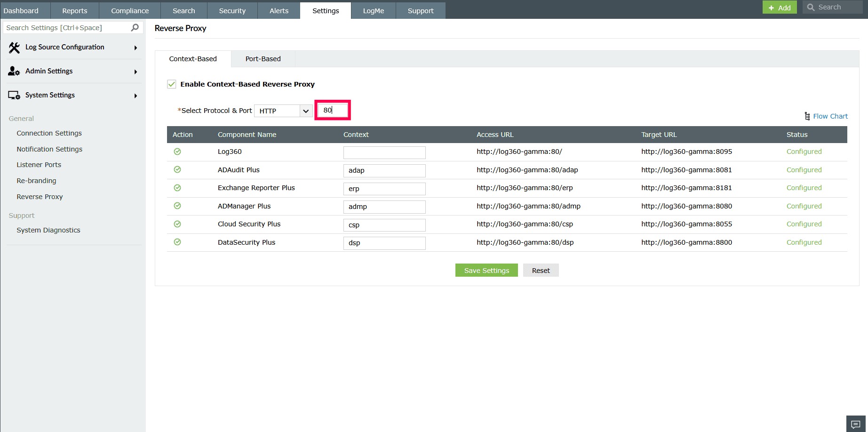868x432 pixels.
Task: Expand System Settings menu arrow
Action: [x=135, y=96]
